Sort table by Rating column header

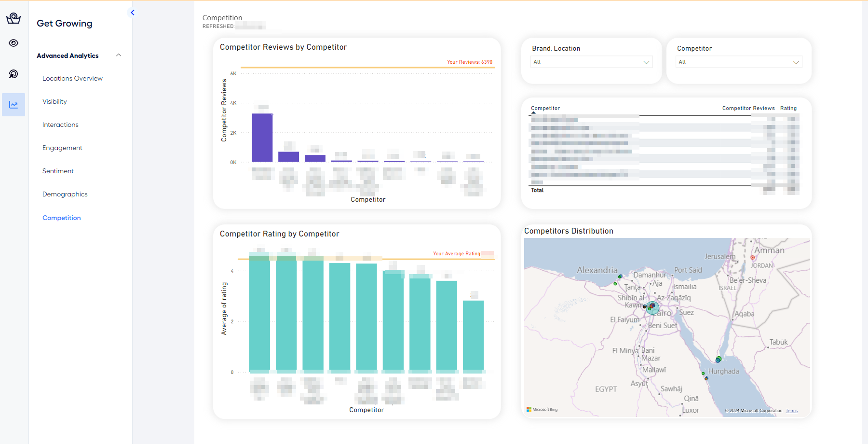coord(788,108)
